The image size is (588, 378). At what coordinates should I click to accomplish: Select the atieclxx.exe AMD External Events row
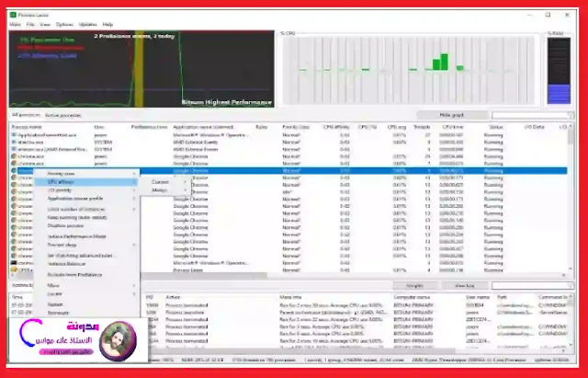click(x=288, y=149)
